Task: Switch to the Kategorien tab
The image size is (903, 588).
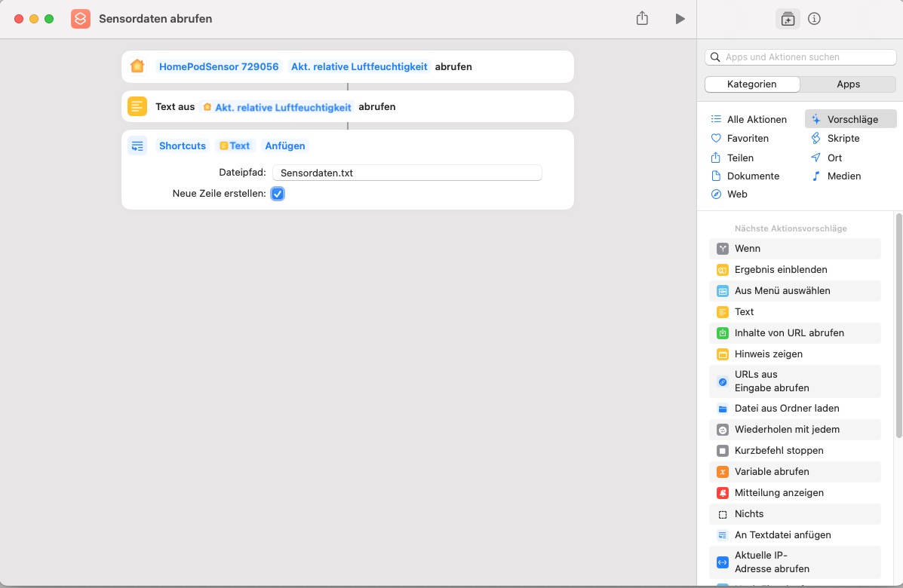Action: 752,84
